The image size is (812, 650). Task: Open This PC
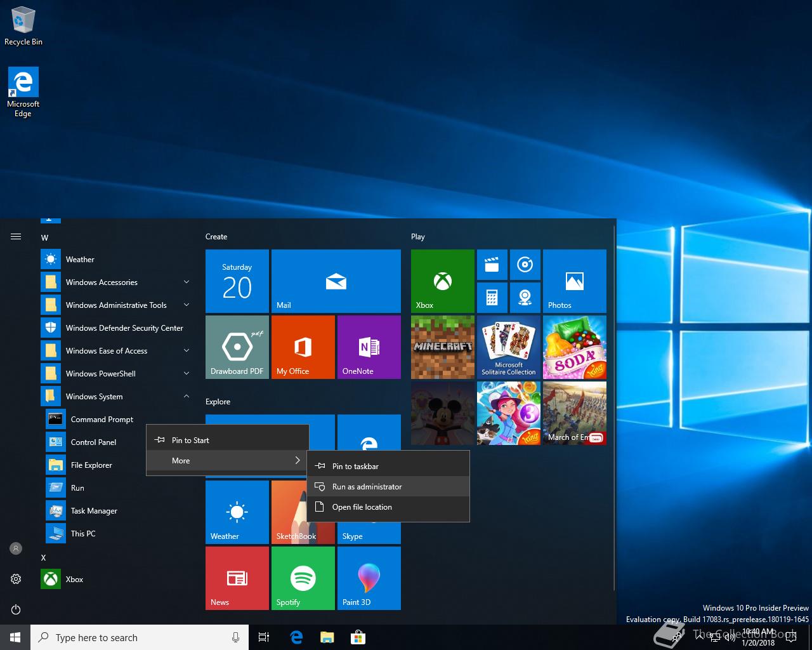click(117, 533)
